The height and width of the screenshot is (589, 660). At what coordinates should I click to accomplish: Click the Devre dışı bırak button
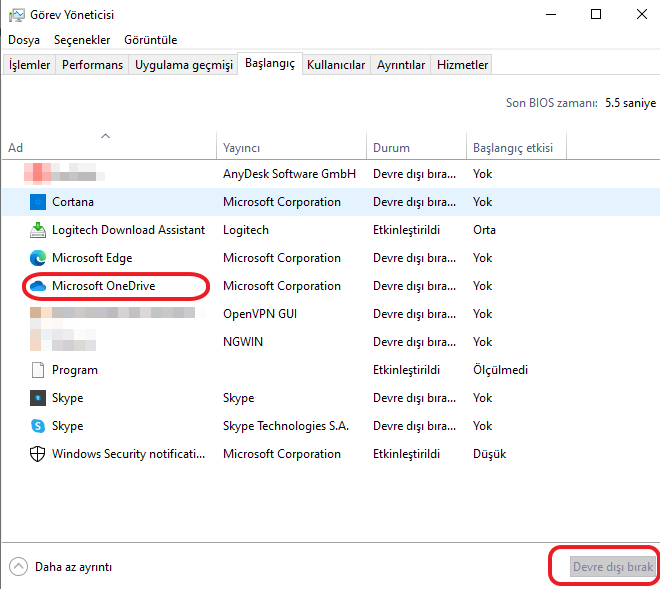pyautogui.click(x=613, y=567)
